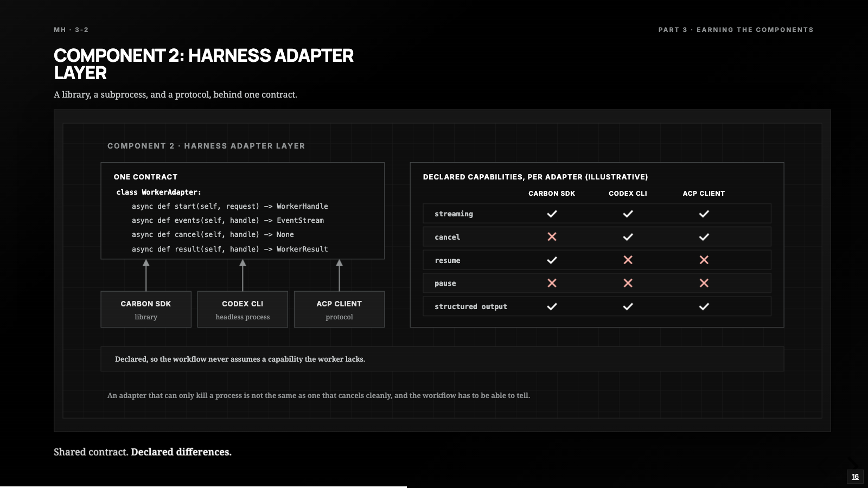Click the streaming checkmark under CODEX CLI

click(628, 214)
